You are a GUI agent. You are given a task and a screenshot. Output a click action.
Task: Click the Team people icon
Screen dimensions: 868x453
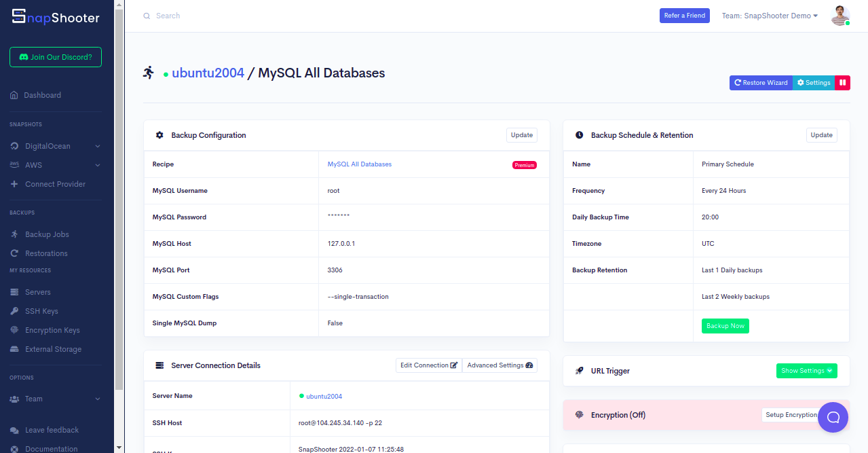click(x=14, y=399)
